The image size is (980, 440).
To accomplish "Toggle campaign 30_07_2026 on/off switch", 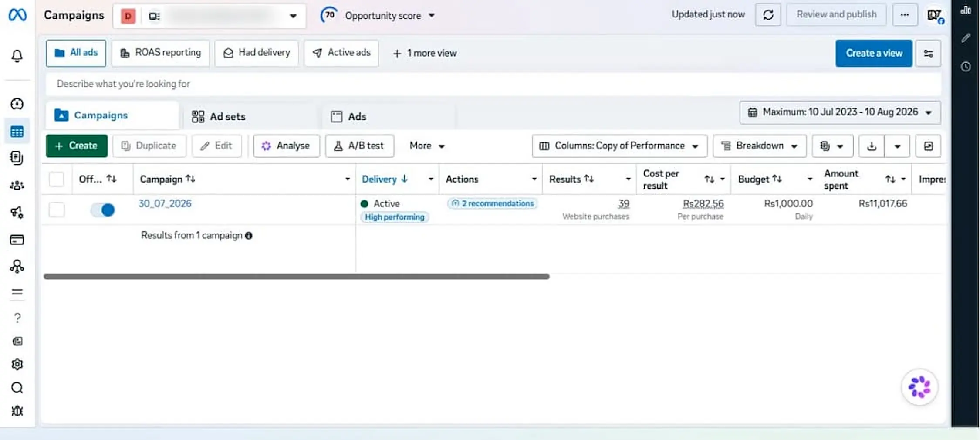I will click(103, 210).
